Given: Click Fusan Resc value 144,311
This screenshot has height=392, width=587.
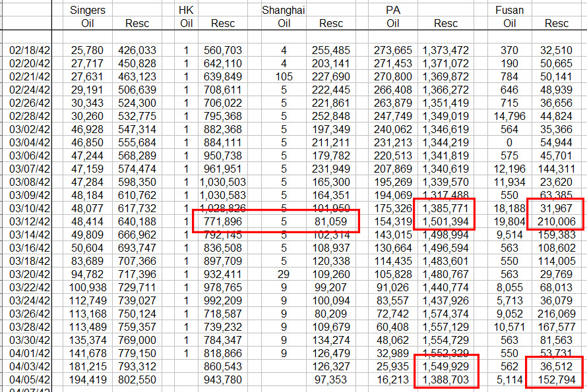Looking at the screenshot, I should [x=556, y=169].
